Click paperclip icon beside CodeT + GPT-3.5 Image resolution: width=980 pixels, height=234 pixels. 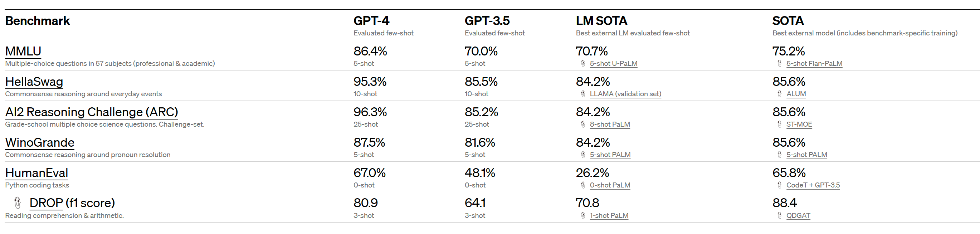point(780,185)
